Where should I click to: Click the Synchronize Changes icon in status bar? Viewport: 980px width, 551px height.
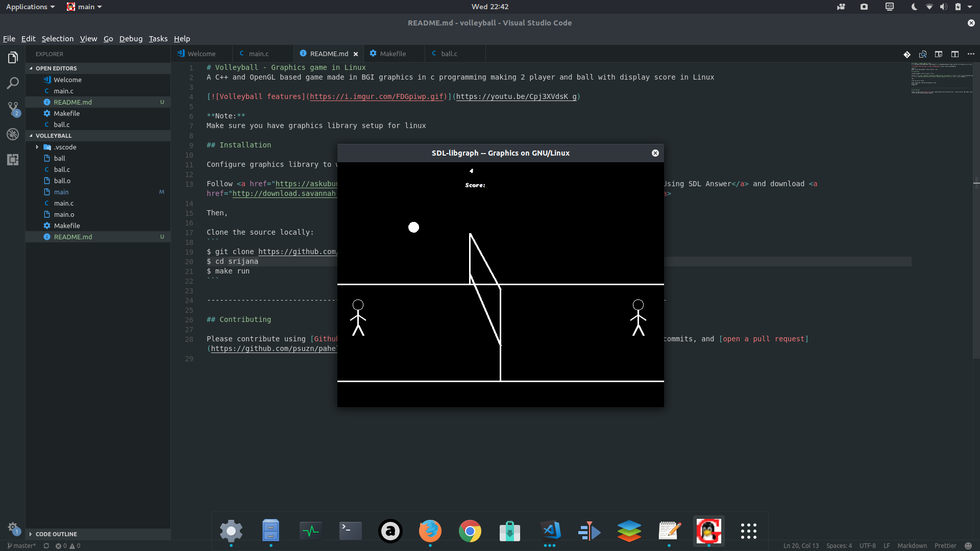click(46, 546)
